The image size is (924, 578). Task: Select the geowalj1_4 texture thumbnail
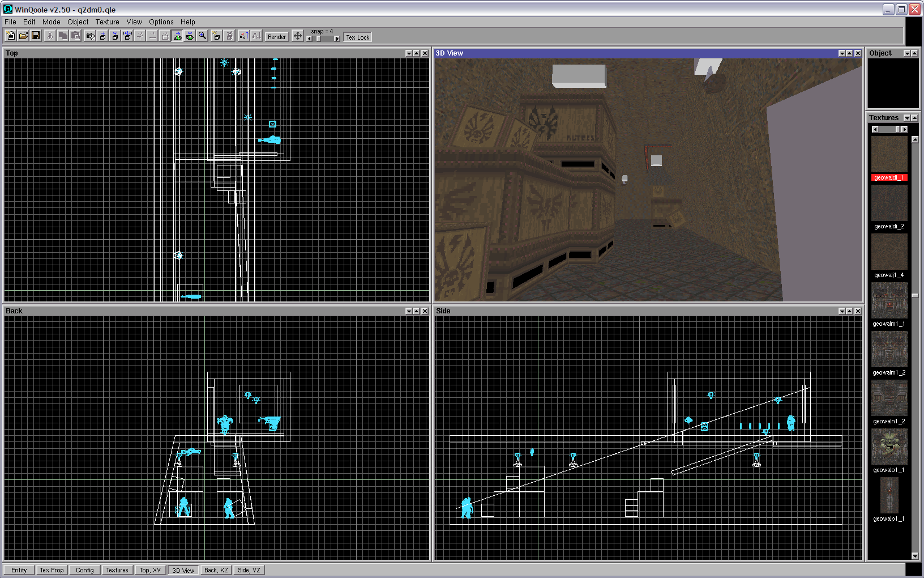tap(889, 252)
